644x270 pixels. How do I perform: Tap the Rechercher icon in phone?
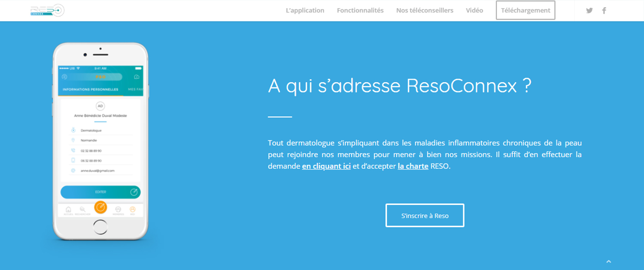82,210
